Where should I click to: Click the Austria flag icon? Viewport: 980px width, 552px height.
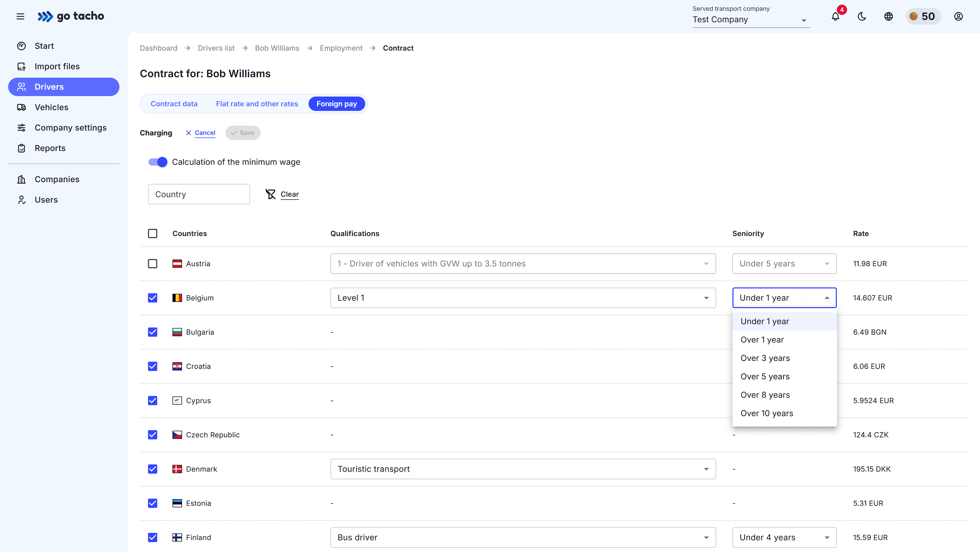177,264
